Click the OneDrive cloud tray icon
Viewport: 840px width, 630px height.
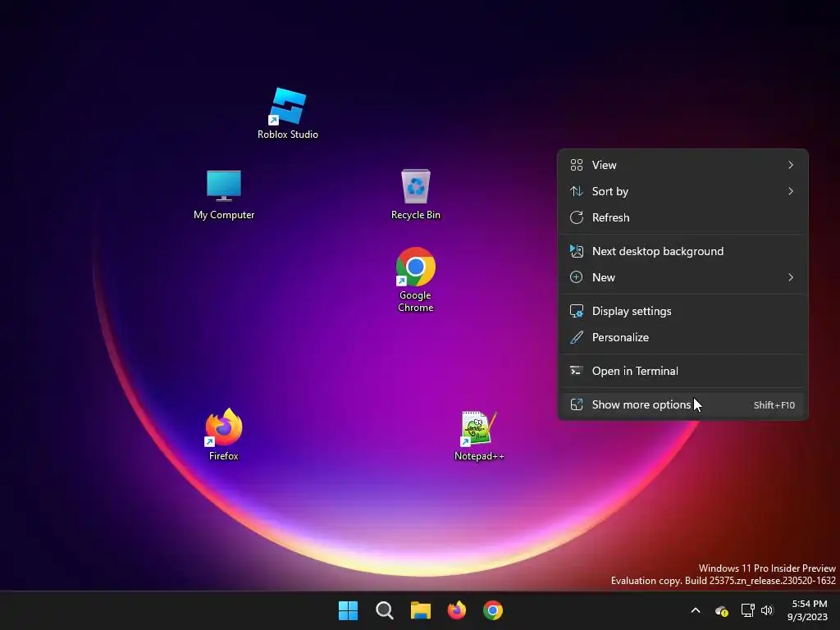click(x=722, y=610)
